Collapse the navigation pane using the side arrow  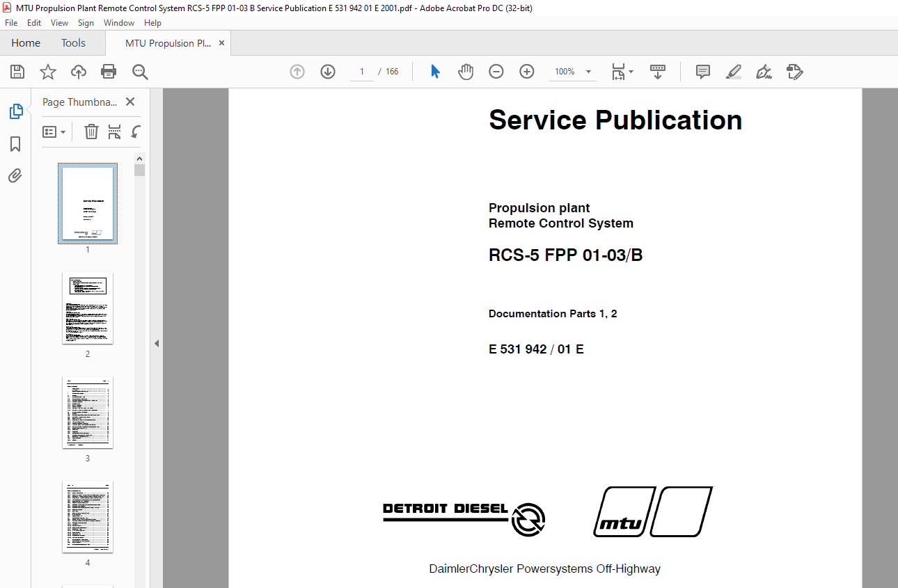[x=157, y=343]
